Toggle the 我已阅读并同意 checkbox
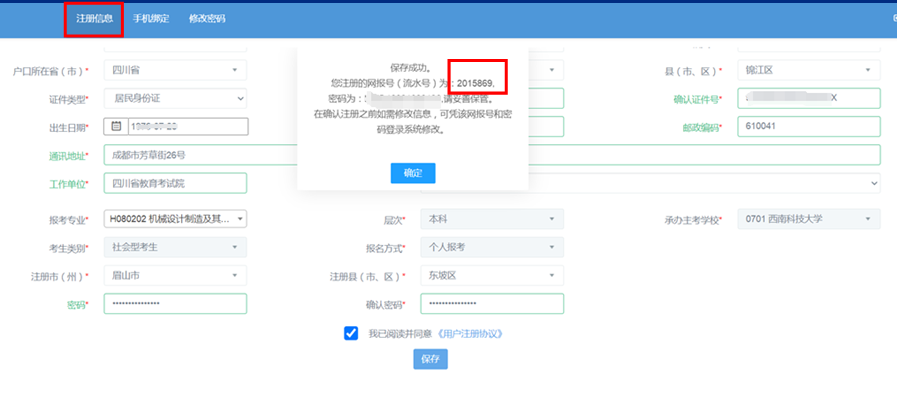897x401 pixels. pyautogui.click(x=351, y=333)
